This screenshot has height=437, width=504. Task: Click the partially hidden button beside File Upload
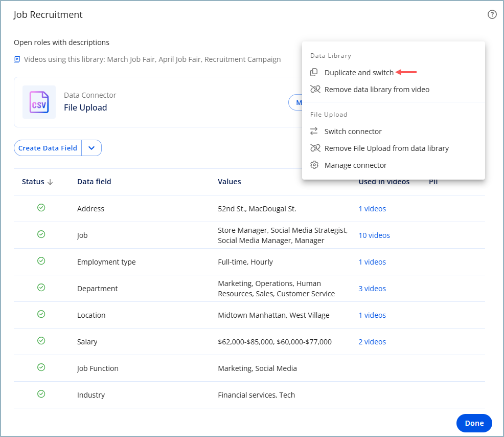coord(295,102)
